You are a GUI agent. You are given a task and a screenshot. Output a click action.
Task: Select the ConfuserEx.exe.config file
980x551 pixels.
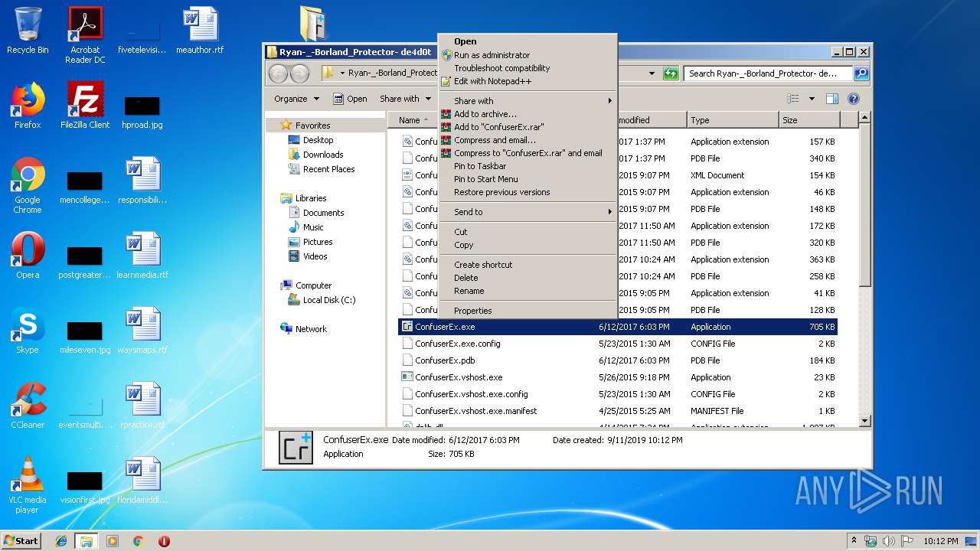point(617,344)
